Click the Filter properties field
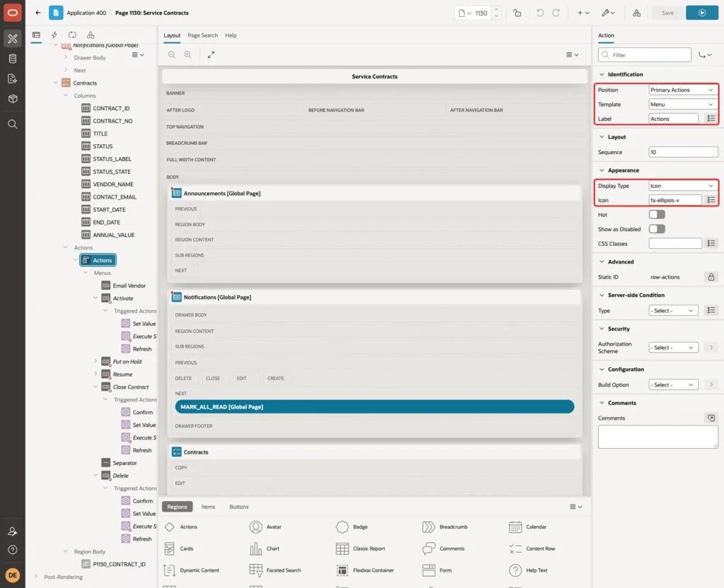The image size is (724, 588). 645,55
